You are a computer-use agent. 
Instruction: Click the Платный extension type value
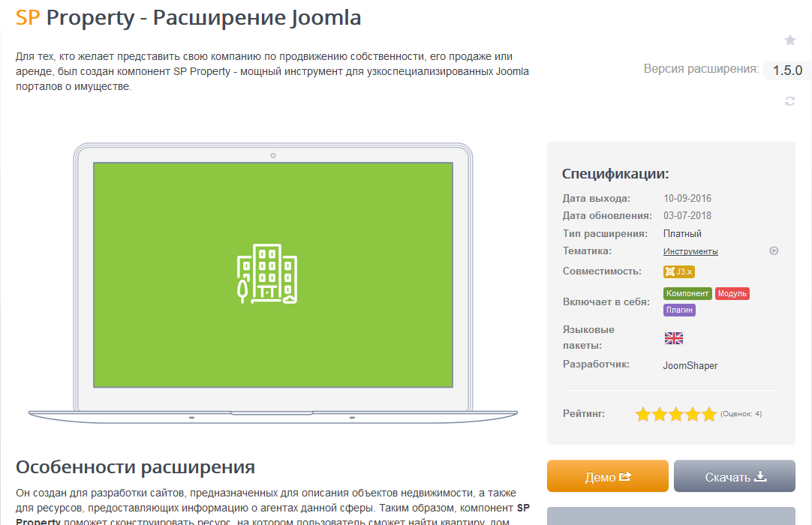point(682,233)
